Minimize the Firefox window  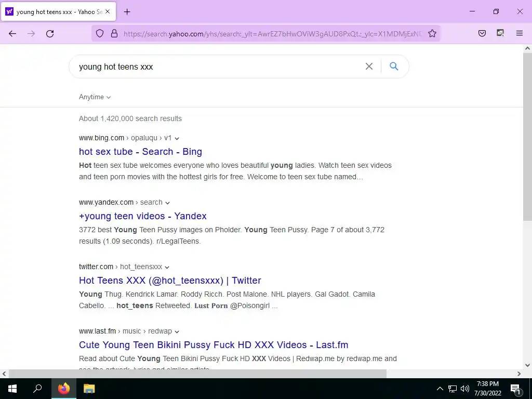472,11
